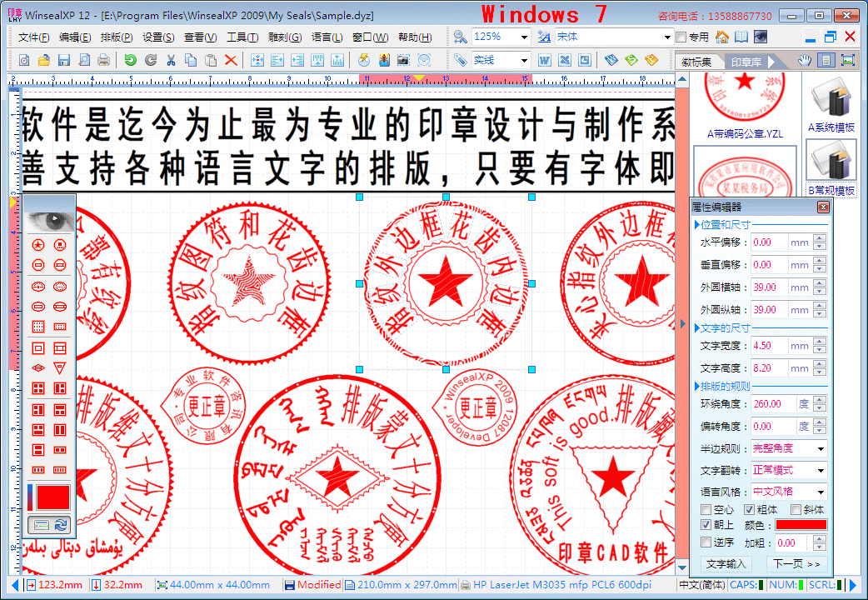Image resolution: width=868 pixels, height=600 pixels.
Task: Open the 125% zoom dropdown
Action: [524, 37]
